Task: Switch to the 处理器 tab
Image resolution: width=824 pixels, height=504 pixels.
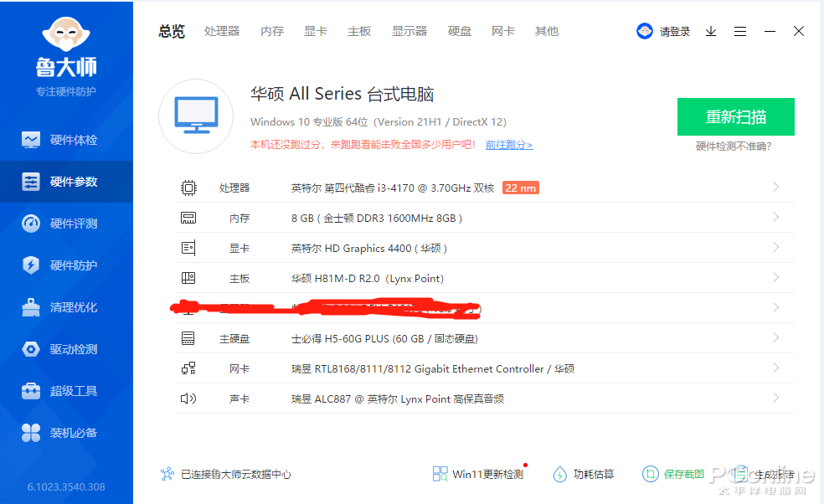Action: [x=222, y=32]
